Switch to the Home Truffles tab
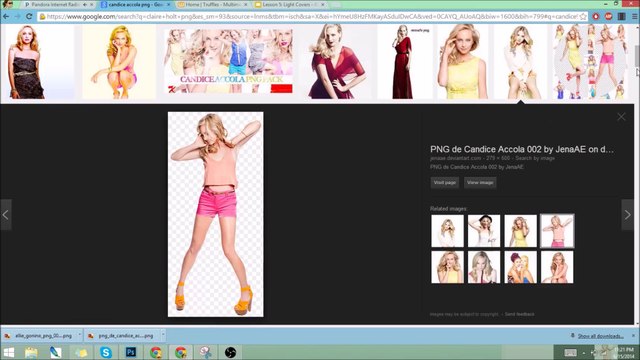 pos(212,4)
